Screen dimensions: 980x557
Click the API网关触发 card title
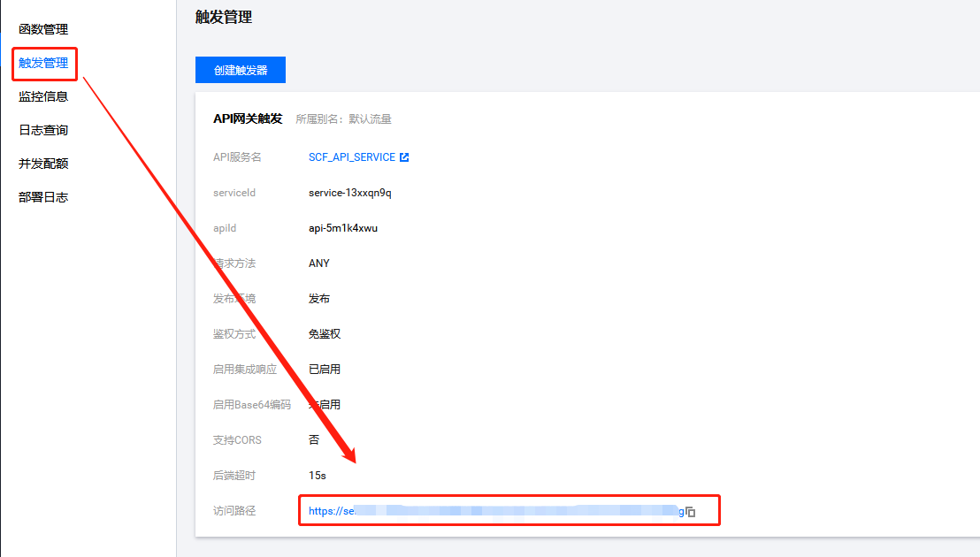(248, 118)
